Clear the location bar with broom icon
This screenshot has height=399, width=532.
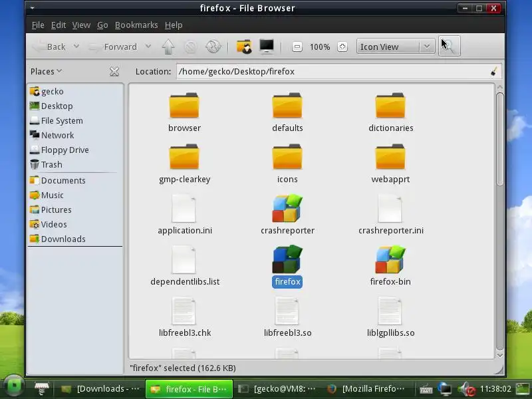tap(494, 71)
